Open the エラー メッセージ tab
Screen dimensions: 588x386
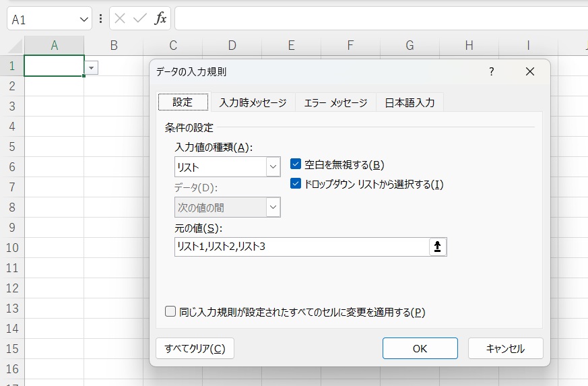[335, 102]
